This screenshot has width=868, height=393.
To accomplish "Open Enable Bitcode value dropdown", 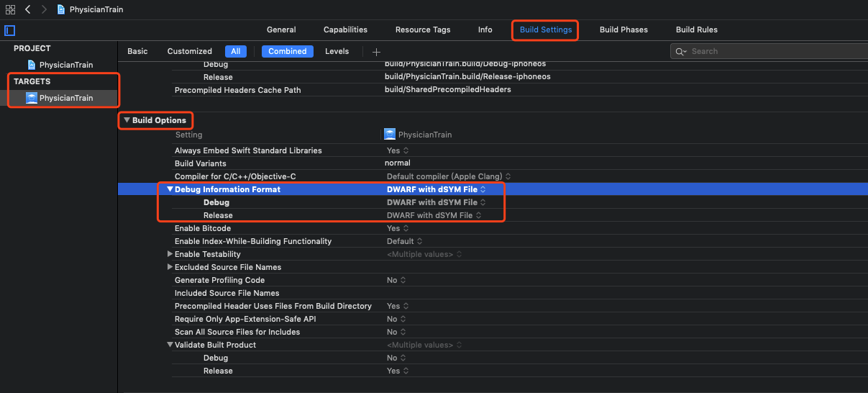I will tap(398, 228).
